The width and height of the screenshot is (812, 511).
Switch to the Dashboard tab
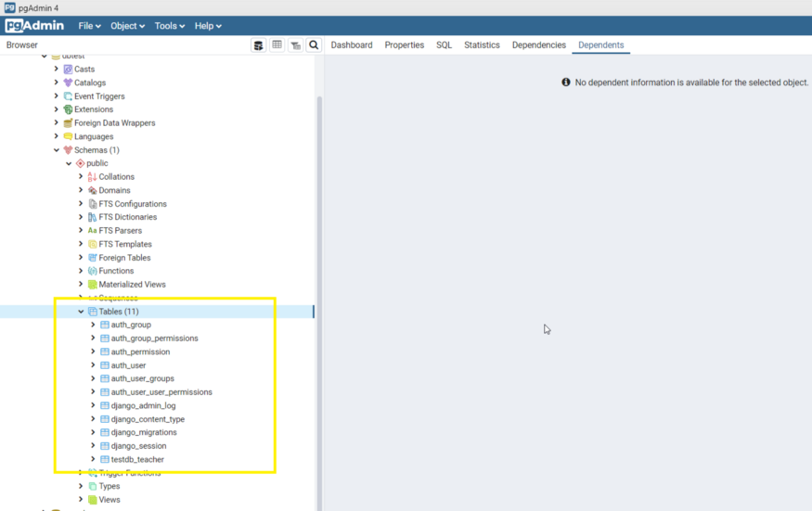[x=352, y=45]
